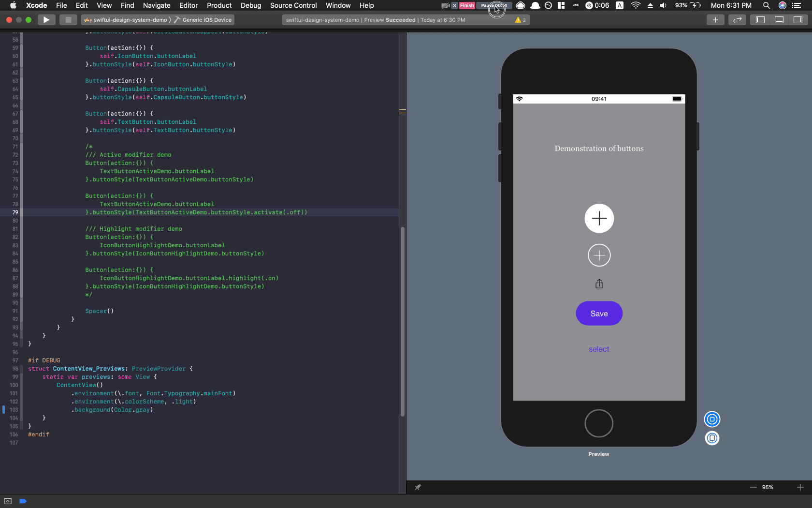Toggle the Inspector panel visibility
This screenshot has width=812, height=508.
pyautogui.click(x=798, y=20)
